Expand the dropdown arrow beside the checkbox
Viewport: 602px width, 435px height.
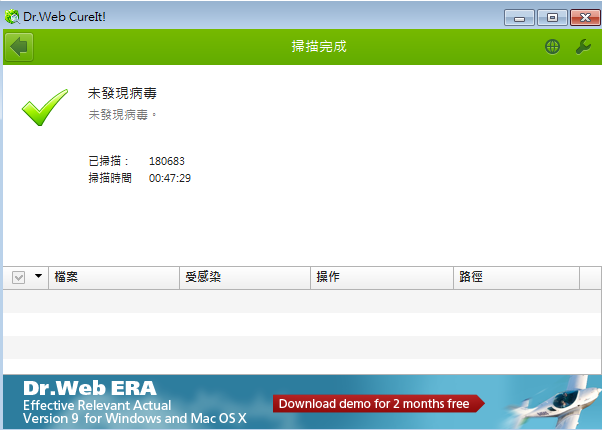[38, 276]
